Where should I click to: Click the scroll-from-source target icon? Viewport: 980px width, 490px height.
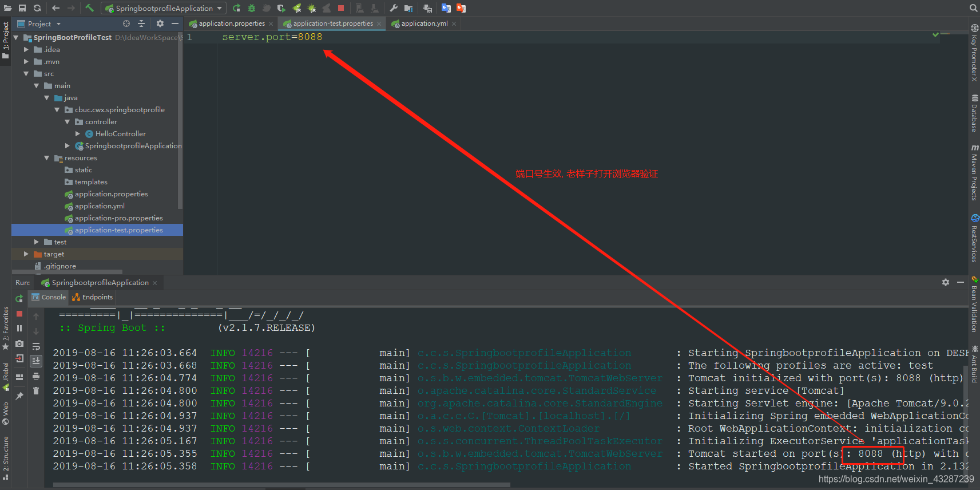(x=126, y=23)
